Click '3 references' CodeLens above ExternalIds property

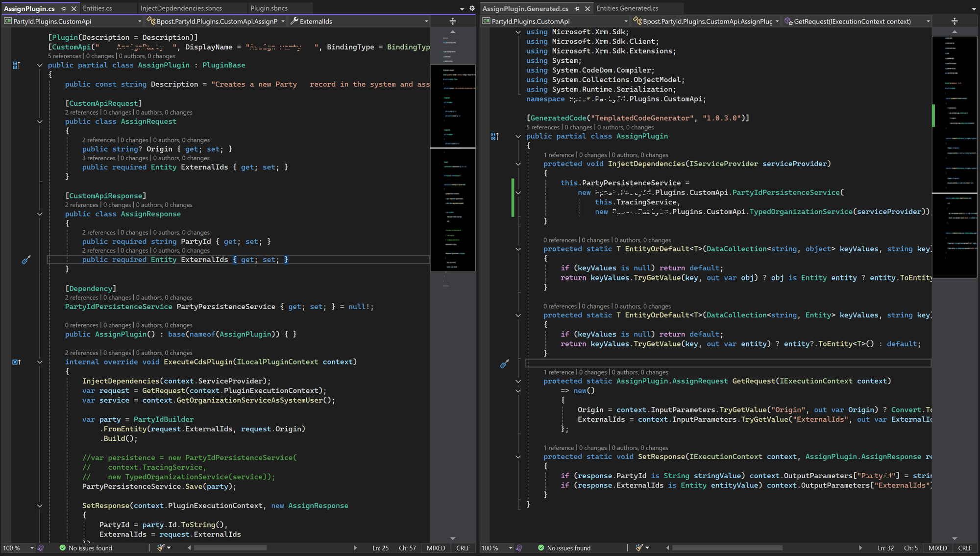(x=99, y=158)
